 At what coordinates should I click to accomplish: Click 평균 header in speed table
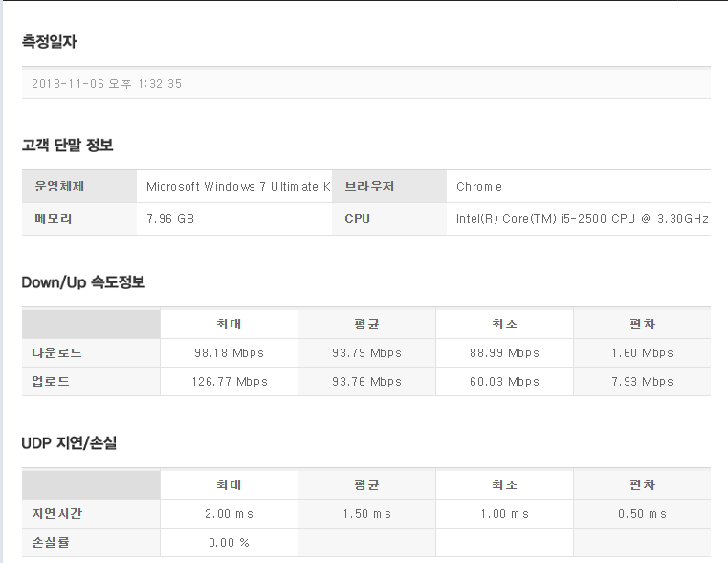tap(366, 324)
